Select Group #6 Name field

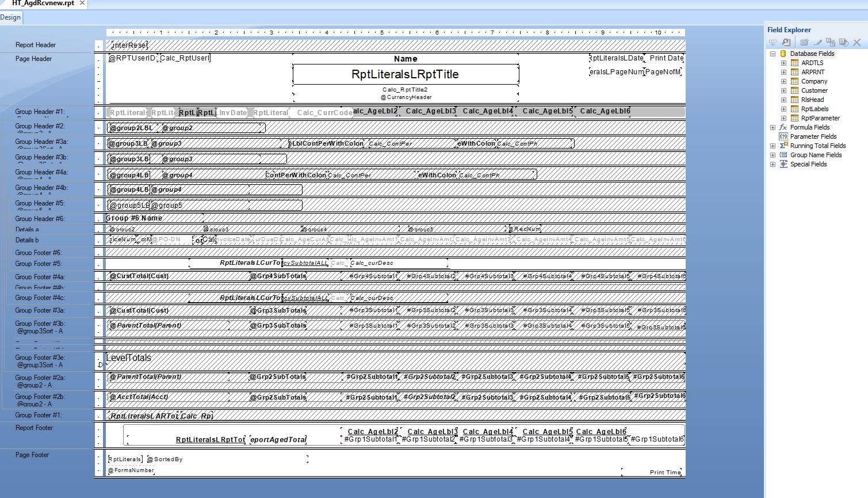154,218
